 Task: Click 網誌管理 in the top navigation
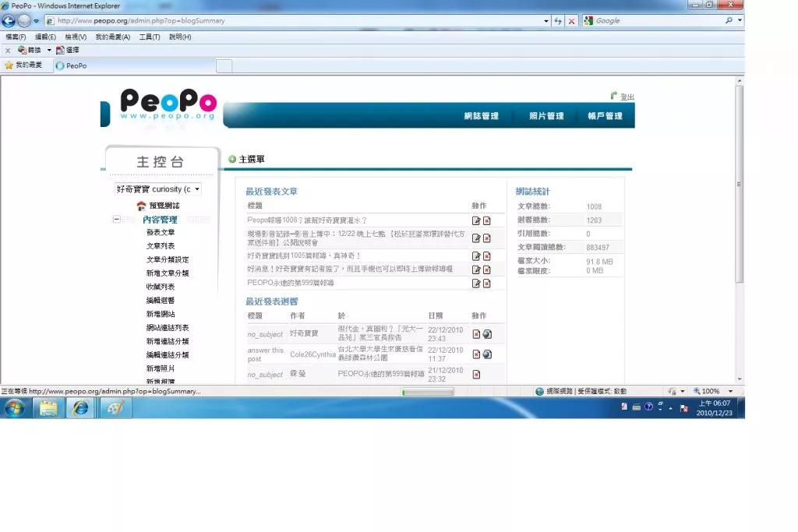tap(481, 116)
